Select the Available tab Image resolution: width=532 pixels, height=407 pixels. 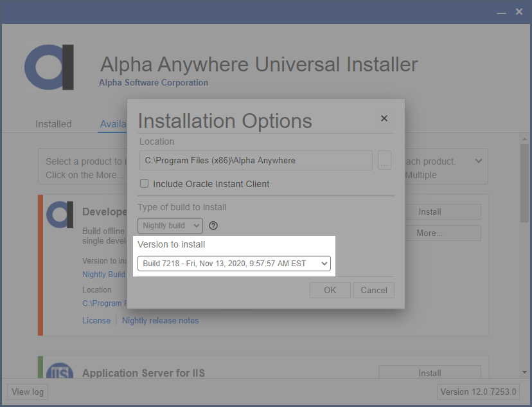pyautogui.click(x=112, y=124)
